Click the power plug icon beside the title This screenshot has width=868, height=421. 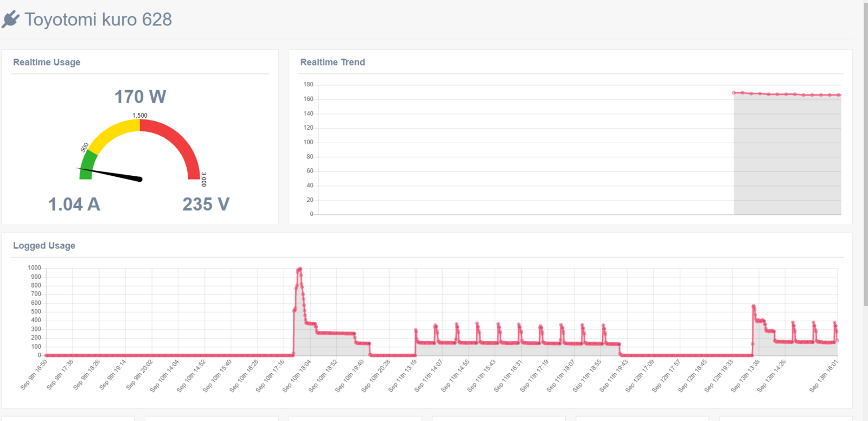click(x=10, y=20)
